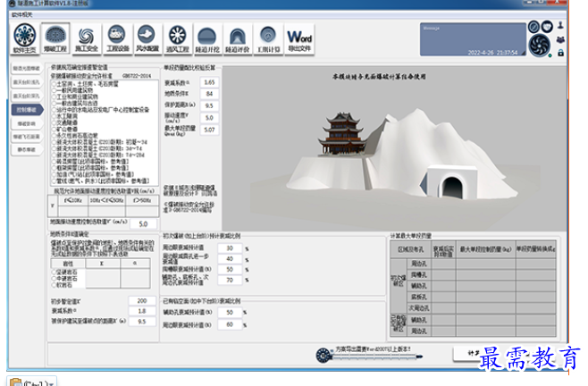Click the 振动速度V field in the upper panel
Viewport: 588px width, 386px height.
click(209, 118)
